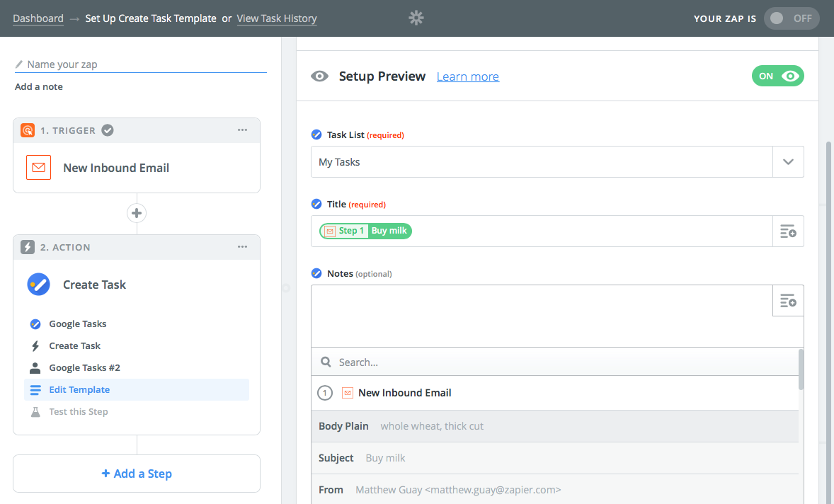The image size is (834, 504).
Task: Turn the zap on with the OFF switch
Action: pos(792,18)
